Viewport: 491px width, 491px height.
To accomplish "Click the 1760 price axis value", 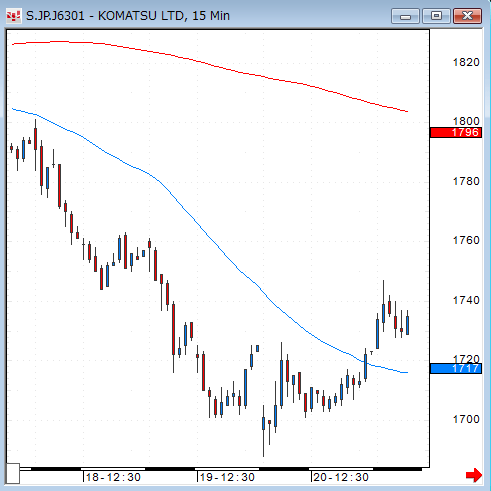I will (466, 240).
